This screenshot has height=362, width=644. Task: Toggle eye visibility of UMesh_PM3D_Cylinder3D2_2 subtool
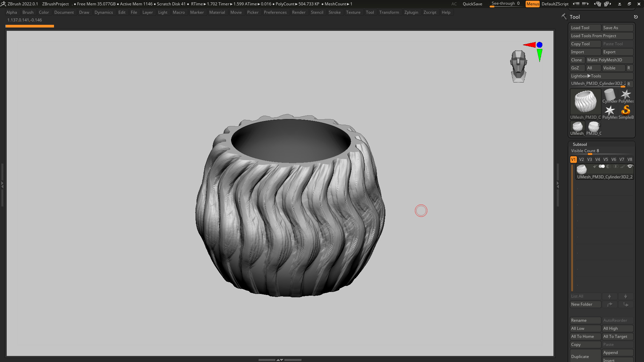pyautogui.click(x=630, y=166)
